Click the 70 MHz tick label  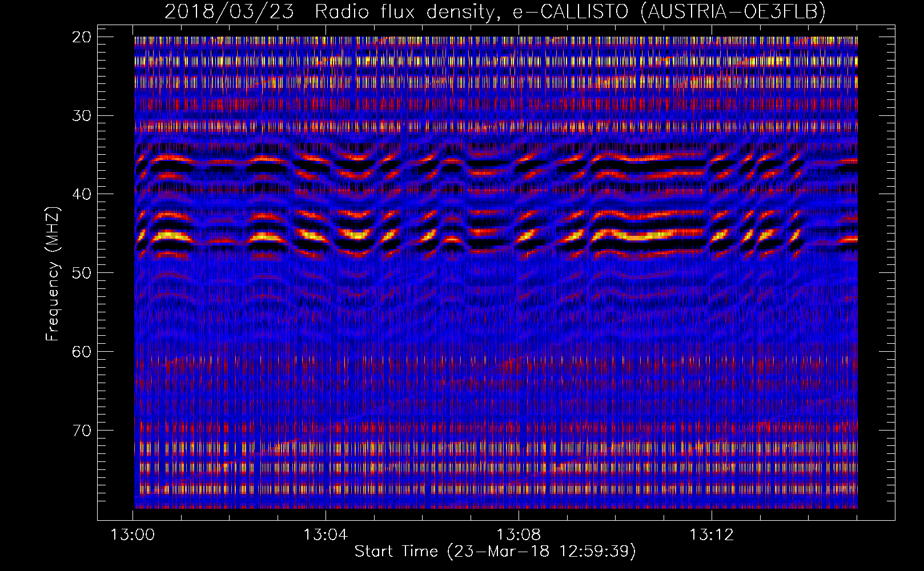click(x=82, y=430)
